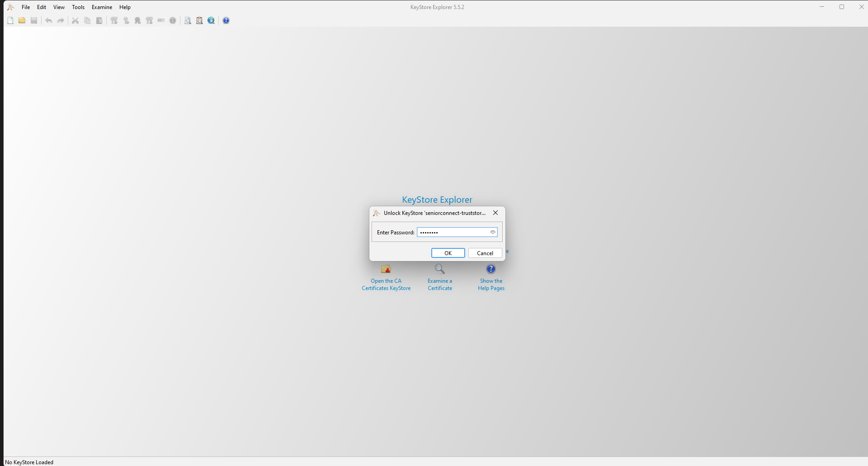Click the Undo arrow in the toolbar
Image resolution: width=868 pixels, height=466 pixels.
[49, 20]
